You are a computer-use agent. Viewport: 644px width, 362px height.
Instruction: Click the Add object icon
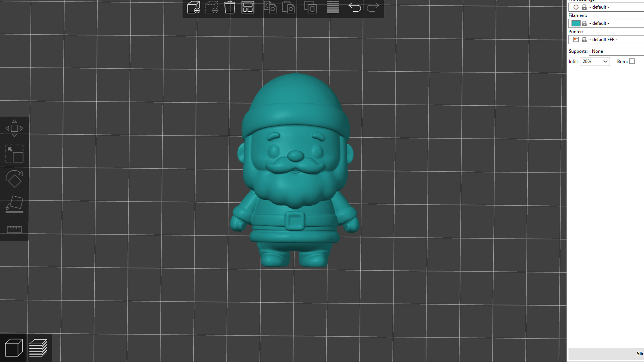(193, 7)
